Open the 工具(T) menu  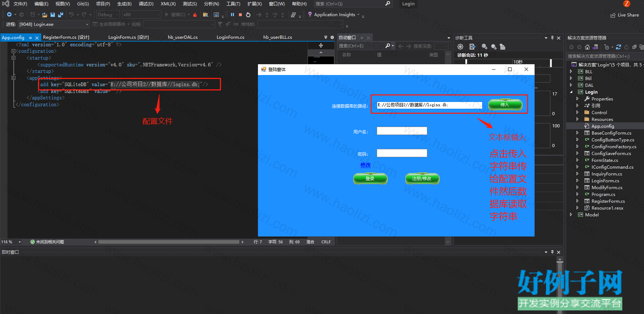click(233, 4)
